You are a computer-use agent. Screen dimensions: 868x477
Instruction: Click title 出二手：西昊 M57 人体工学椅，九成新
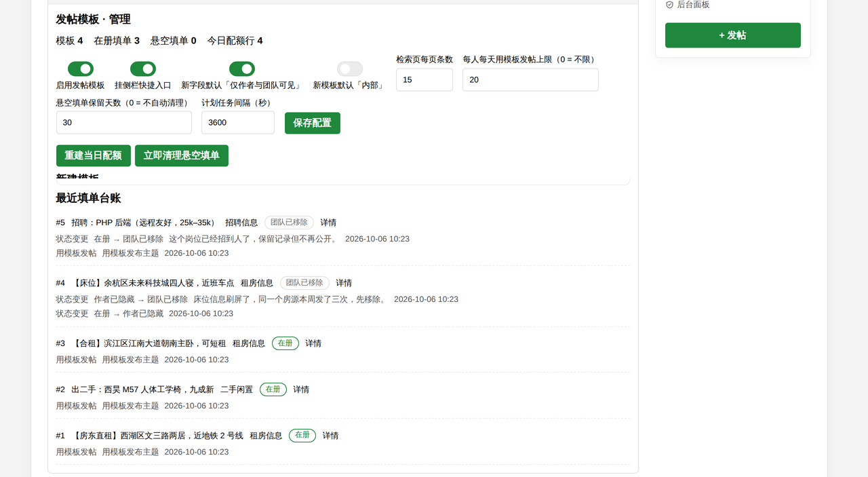(x=142, y=389)
